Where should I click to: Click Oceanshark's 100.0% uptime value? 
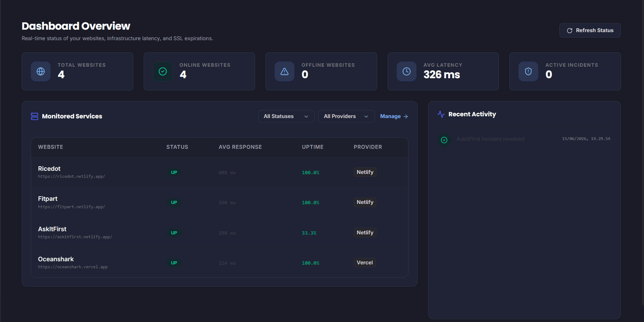pyautogui.click(x=310, y=263)
